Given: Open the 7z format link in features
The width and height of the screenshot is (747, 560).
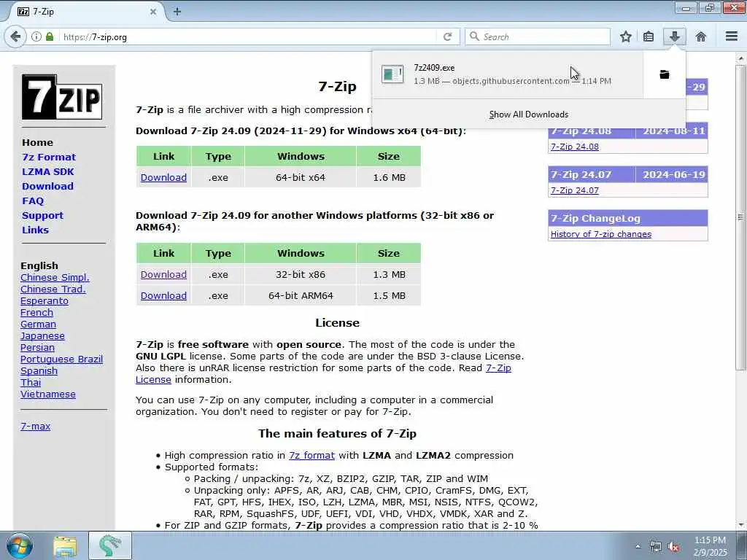Looking at the screenshot, I should (311, 456).
